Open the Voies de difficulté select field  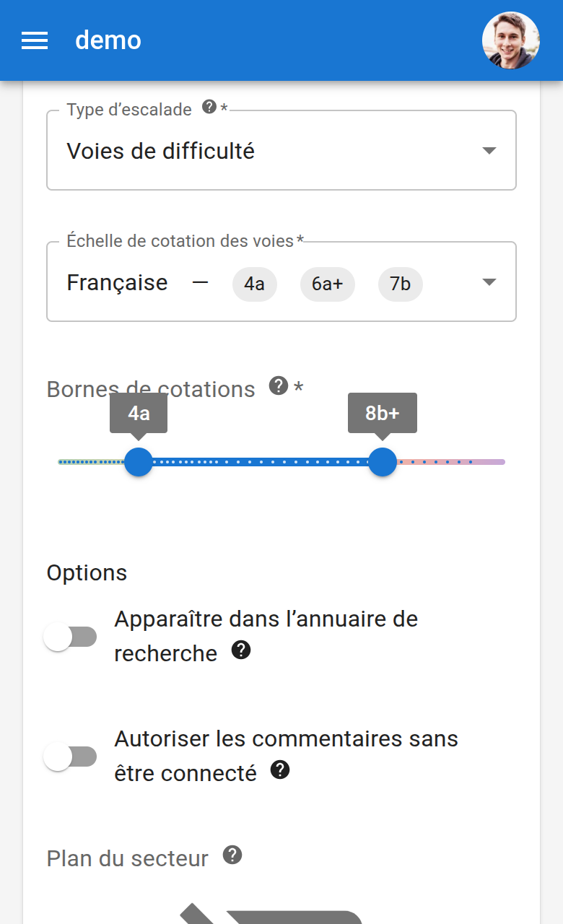point(267,151)
